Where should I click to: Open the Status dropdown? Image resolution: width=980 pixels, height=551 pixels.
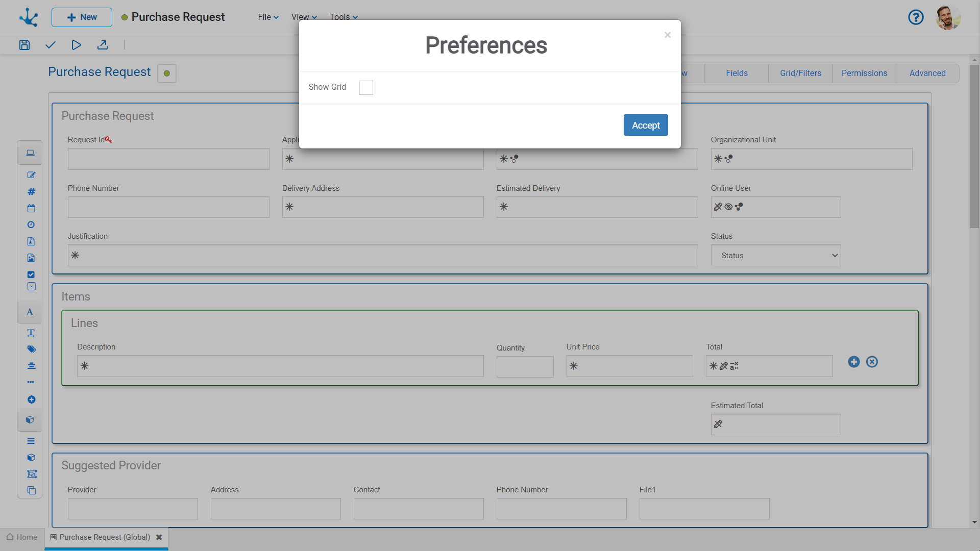pyautogui.click(x=775, y=255)
